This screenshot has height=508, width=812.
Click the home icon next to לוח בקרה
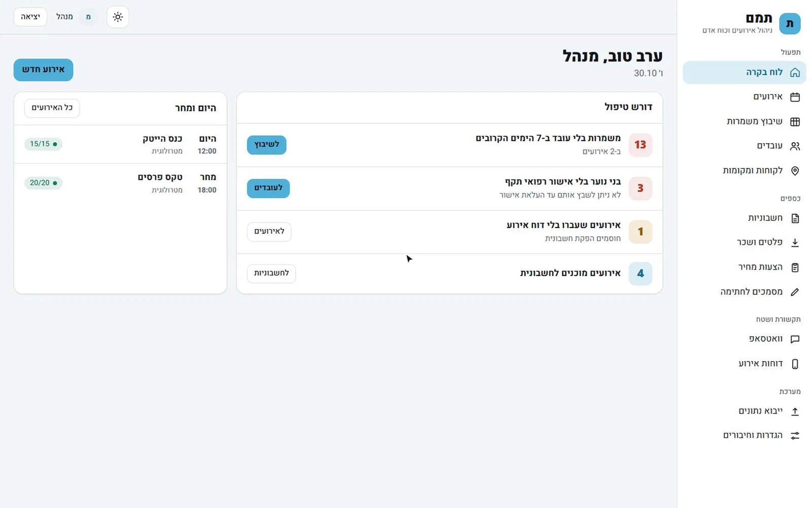[795, 73]
